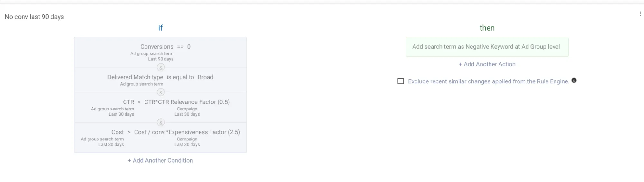Viewport: 644px width, 182px height.
Task: Click the 'then' section heading
Action: click(487, 28)
